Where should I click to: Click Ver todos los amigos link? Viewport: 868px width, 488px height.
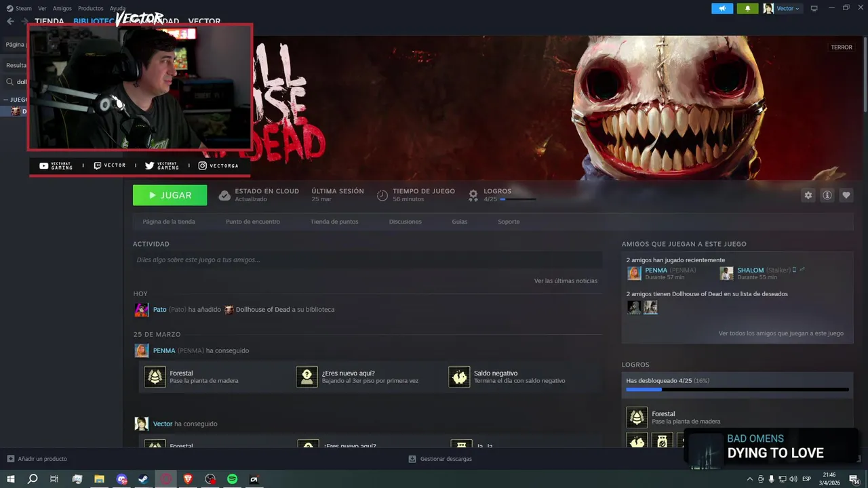click(x=781, y=333)
